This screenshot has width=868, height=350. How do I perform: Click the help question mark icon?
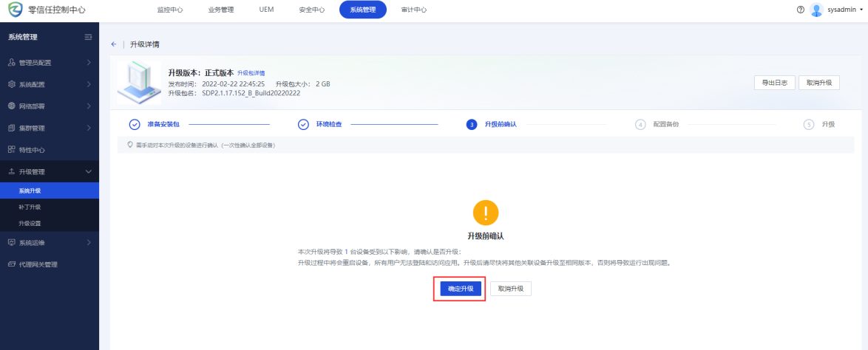click(801, 10)
